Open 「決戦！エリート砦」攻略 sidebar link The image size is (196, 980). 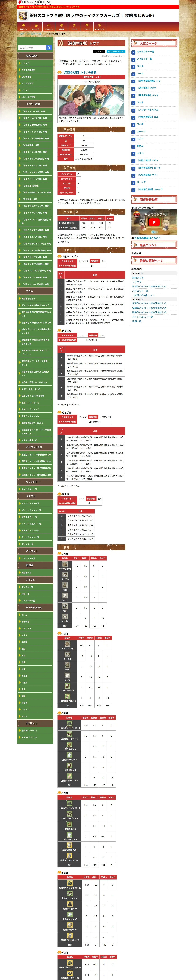click(35, 111)
